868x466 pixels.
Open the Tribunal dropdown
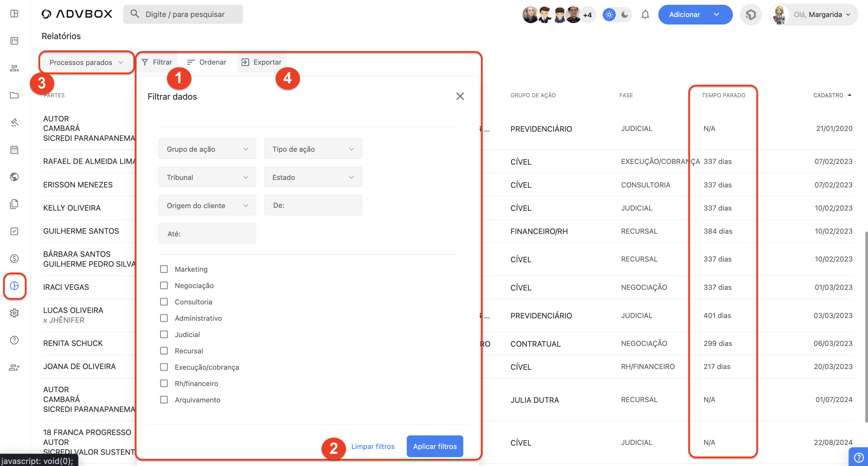coord(207,177)
